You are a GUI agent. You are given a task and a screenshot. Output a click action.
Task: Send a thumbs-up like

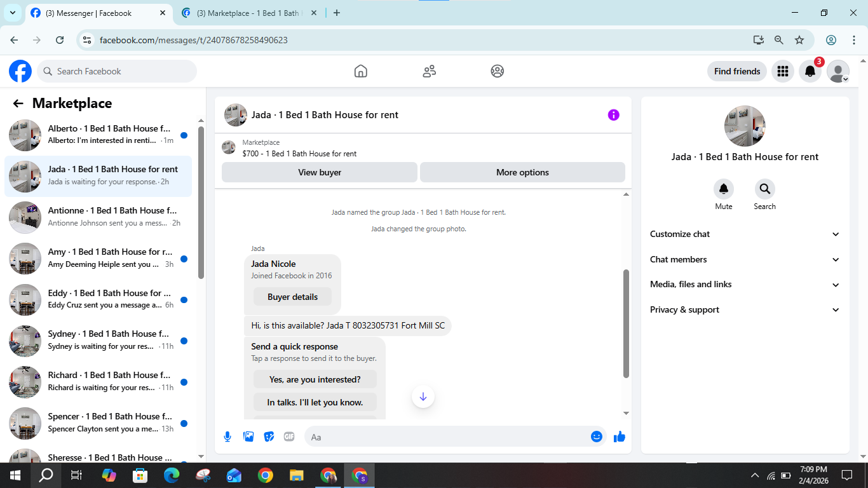(x=620, y=437)
